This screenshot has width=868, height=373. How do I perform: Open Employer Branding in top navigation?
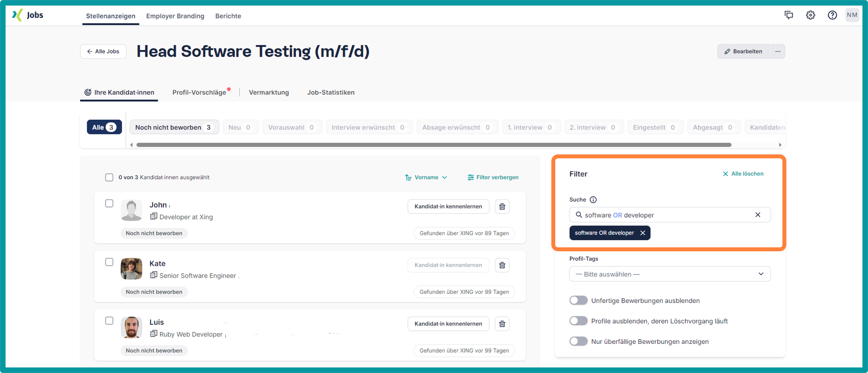click(x=175, y=16)
